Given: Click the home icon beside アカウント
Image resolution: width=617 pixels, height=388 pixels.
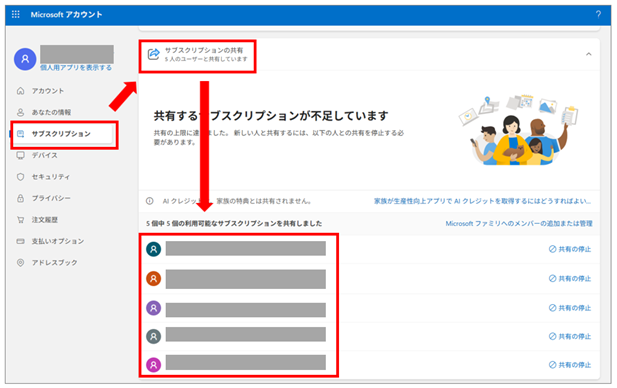Looking at the screenshot, I should 20,91.
